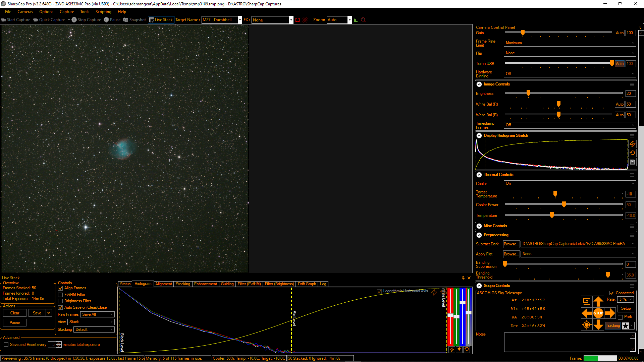
Task: Click the reset icon in Display Histogram Stretch
Action: [632, 153]
